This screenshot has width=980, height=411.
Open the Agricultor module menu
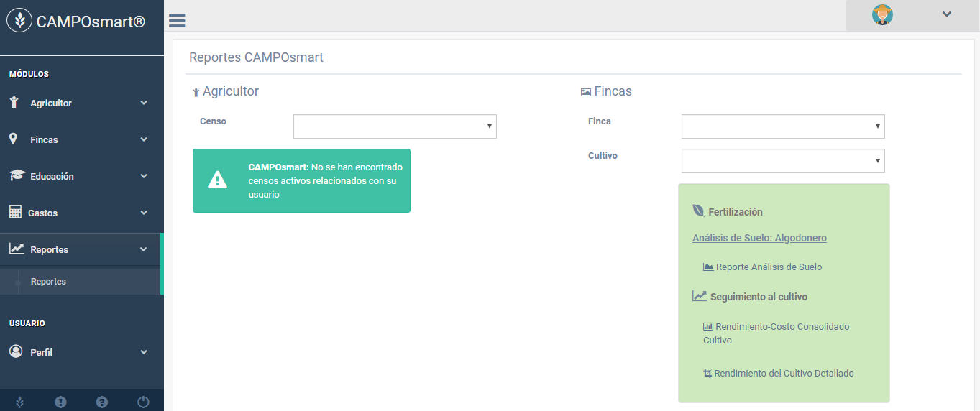pos(81,103)
